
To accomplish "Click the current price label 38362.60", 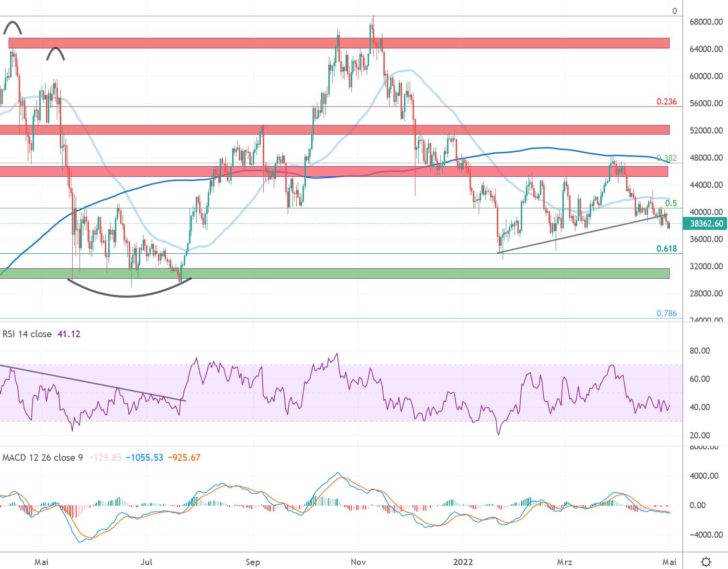I will [x=706, y=224].
